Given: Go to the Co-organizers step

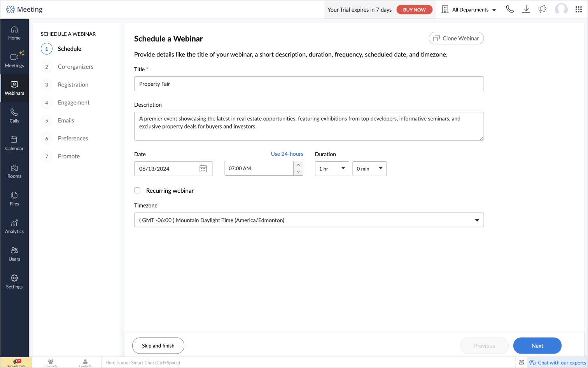Looking at the screenshot, I should click(x=75, y=67).
